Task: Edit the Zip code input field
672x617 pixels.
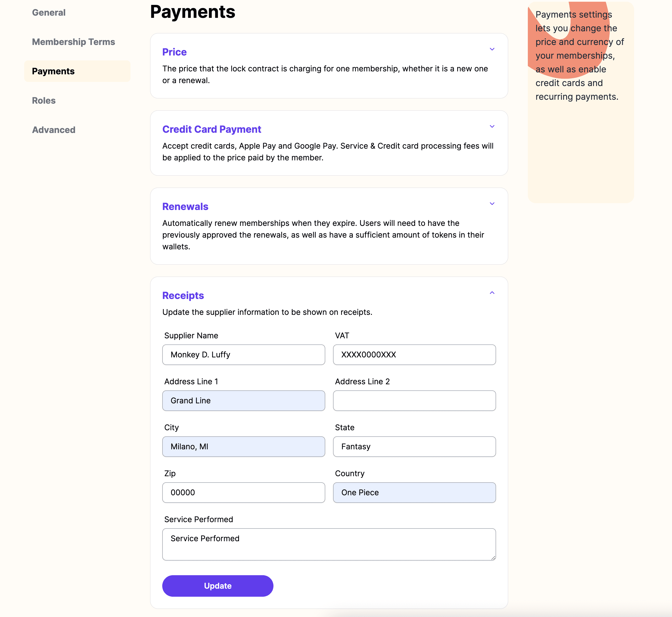Action: point(244,492)
